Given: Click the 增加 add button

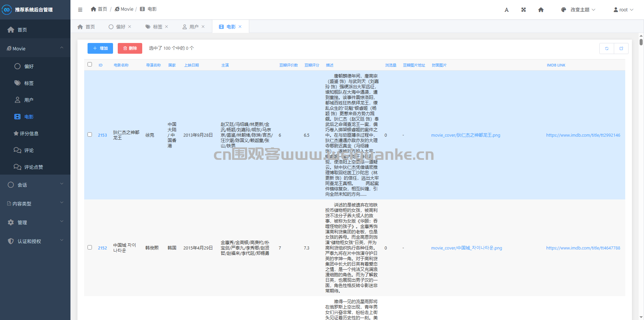Looking at the screenshot, I should click(x=100, y=48).
